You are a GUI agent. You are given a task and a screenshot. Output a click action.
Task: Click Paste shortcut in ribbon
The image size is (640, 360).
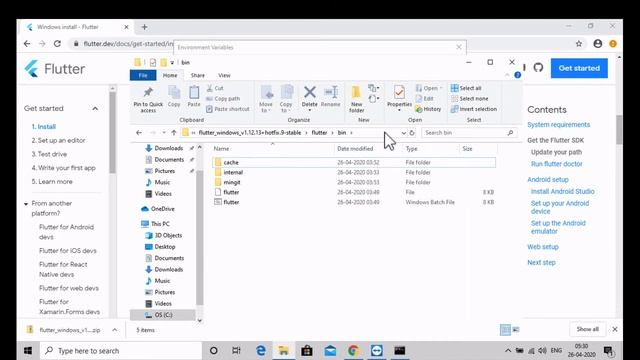[x=227, y=109]
